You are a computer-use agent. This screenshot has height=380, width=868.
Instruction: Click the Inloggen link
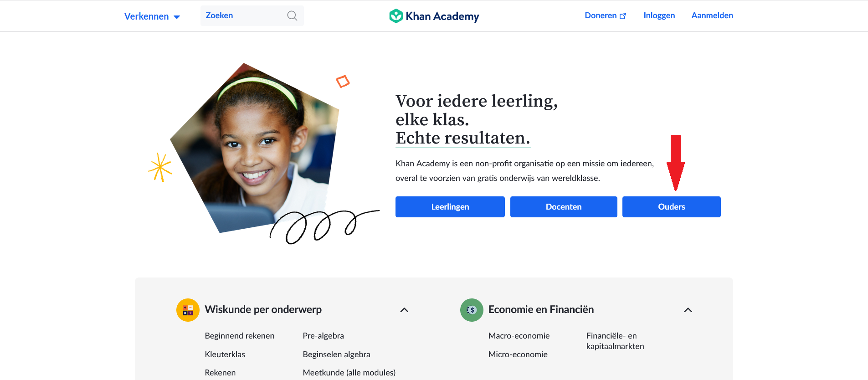[659, 15]
